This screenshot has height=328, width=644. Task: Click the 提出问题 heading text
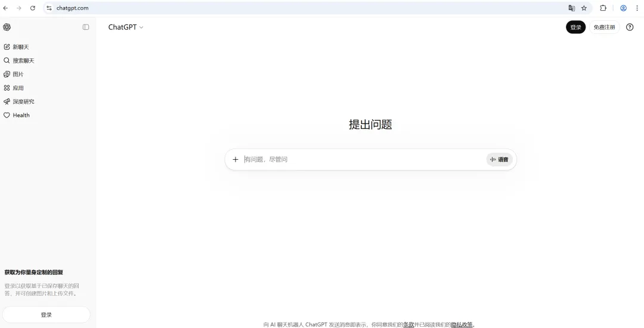click(370, 125)
